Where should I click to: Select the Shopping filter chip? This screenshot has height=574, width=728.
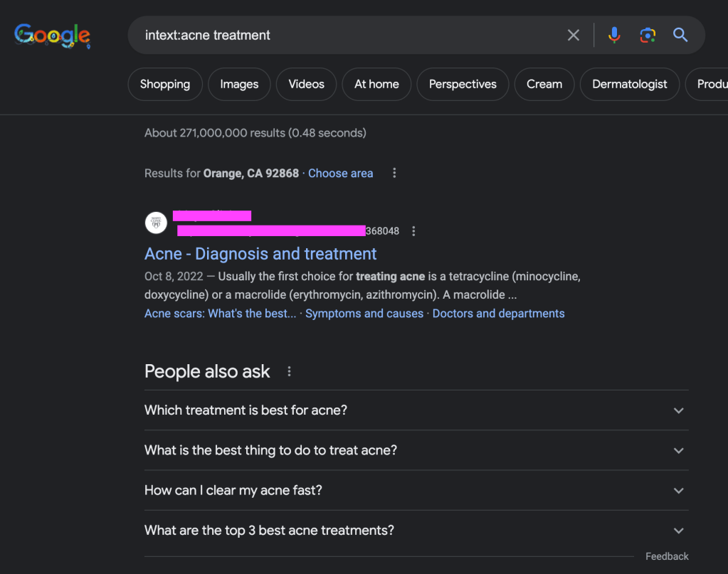pyautogui.click(x=165, y=84)
